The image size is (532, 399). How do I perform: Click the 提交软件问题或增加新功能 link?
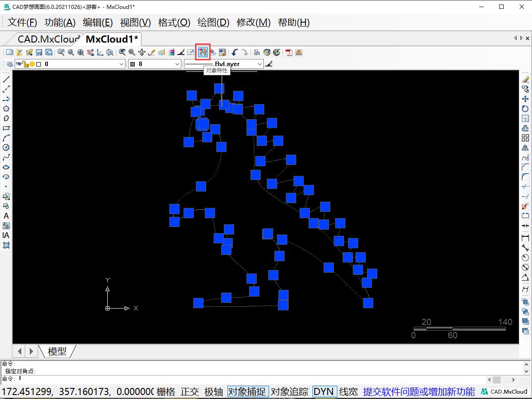point(419,391)
